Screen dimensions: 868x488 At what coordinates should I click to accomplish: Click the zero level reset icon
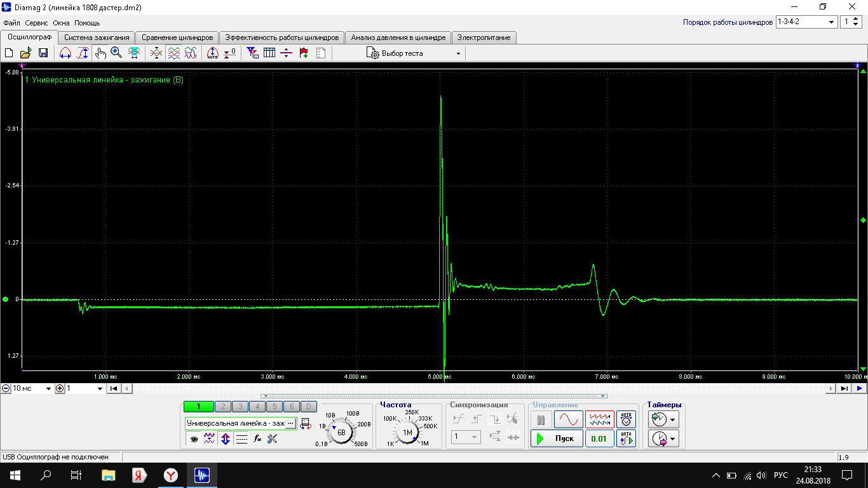(x=229, y=53)
